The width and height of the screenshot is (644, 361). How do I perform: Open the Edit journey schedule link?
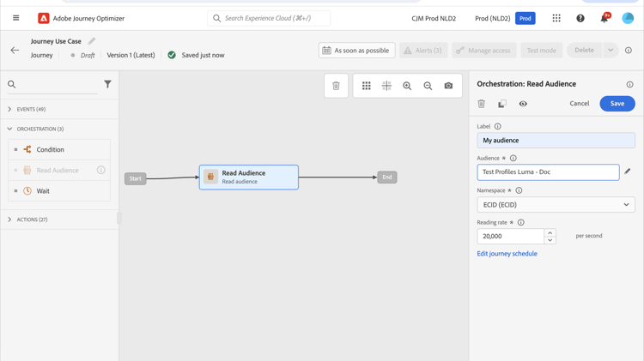[507, 254]
